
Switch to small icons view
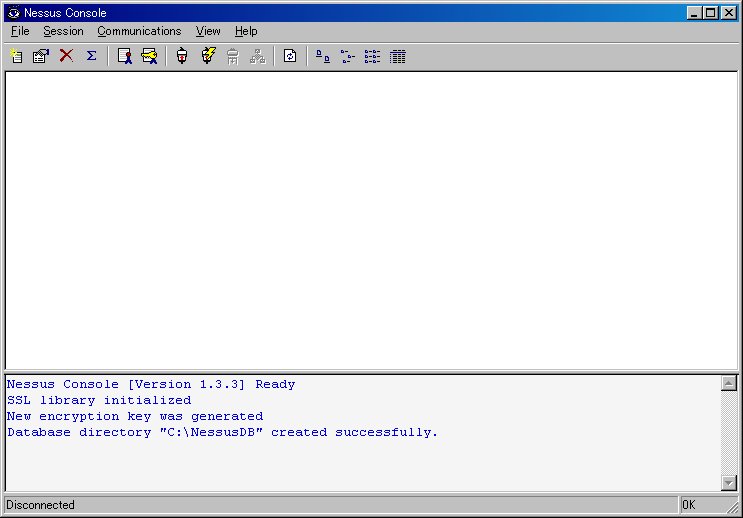(347, 56)
